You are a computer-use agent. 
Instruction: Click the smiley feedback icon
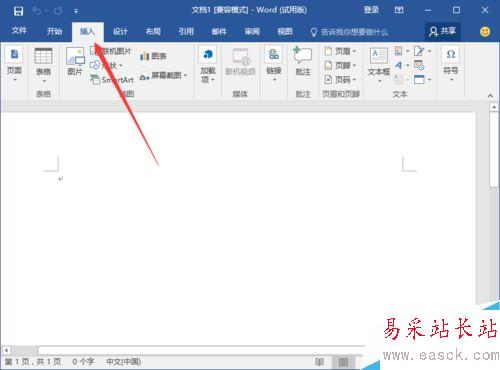click(x=485, y=32)
